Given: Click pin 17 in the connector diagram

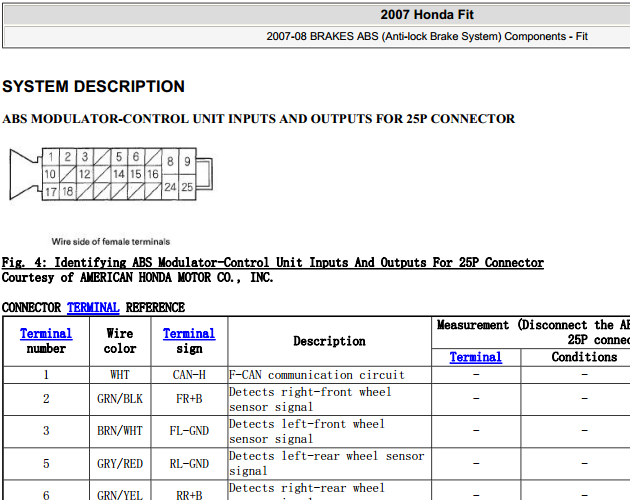Looking at the screenshot, I should pyautogui.click(x=51, y=192).
